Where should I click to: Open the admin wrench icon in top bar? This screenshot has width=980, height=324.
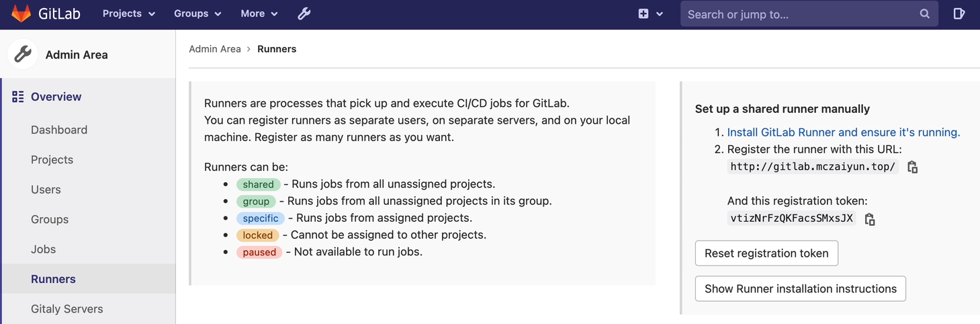[x=304, y=13]
